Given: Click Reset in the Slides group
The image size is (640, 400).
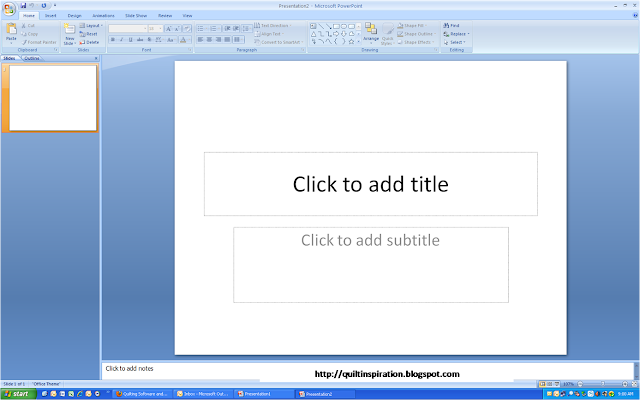Looking at the screenshot, I should click(x=89, y=34).
